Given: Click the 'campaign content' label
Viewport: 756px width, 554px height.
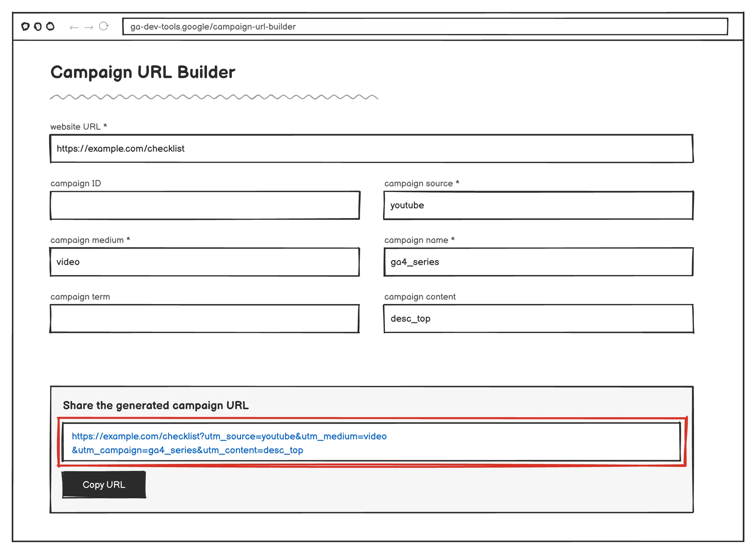Looking at the screenshot, I should 420,297.
